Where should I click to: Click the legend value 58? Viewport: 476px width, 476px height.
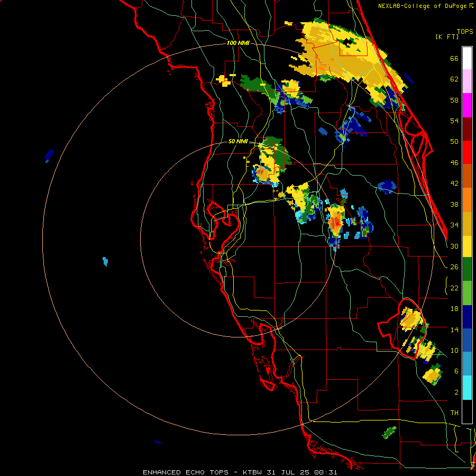point(454,100)
